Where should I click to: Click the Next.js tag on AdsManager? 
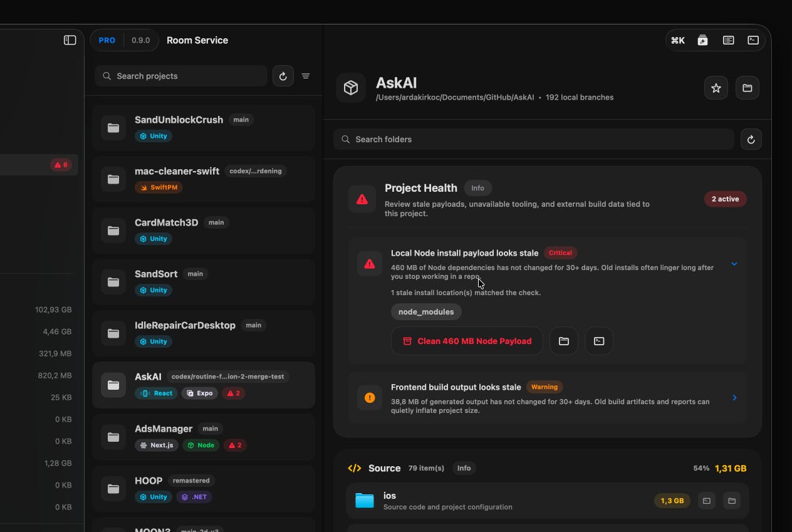pos(157,446)
